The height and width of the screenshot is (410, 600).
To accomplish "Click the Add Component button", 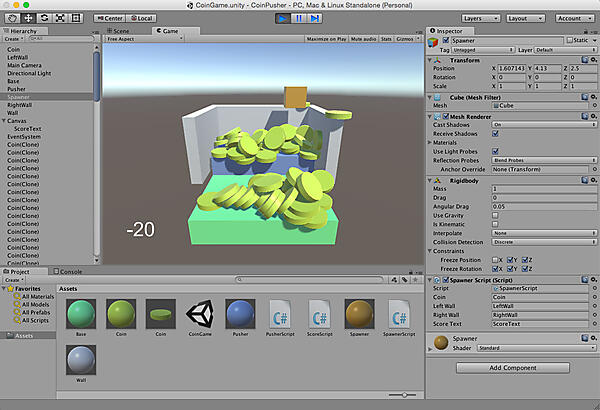I will coord(514,368).
